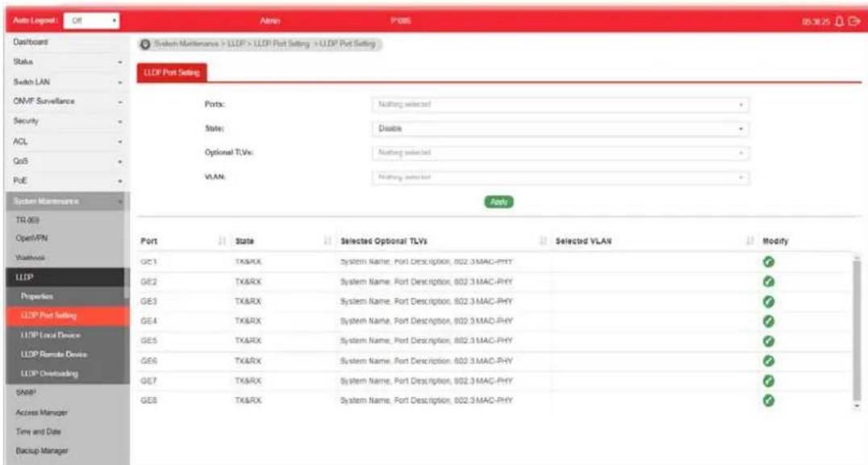Open the Optional TLVs dropdown

561,153
